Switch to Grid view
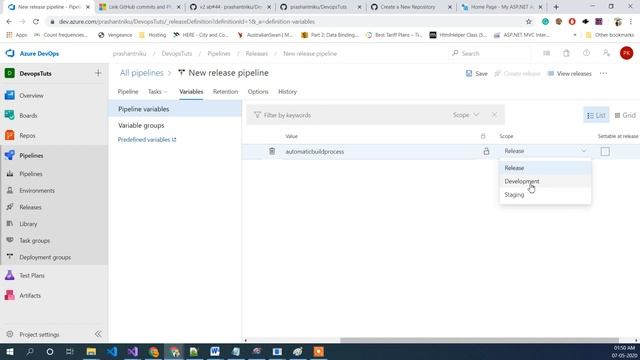Image resolution: width=640 pixels, height=360 pixels. (x=625, y=116)
